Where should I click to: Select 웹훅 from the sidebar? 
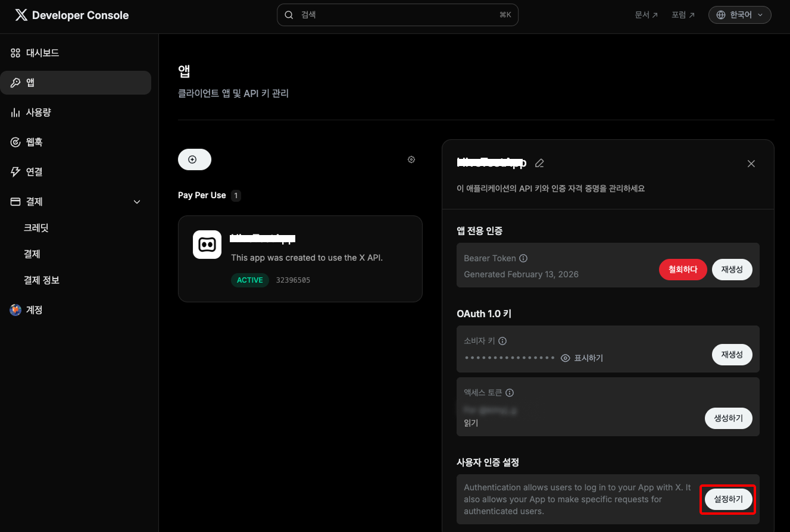tap(34, 142)
